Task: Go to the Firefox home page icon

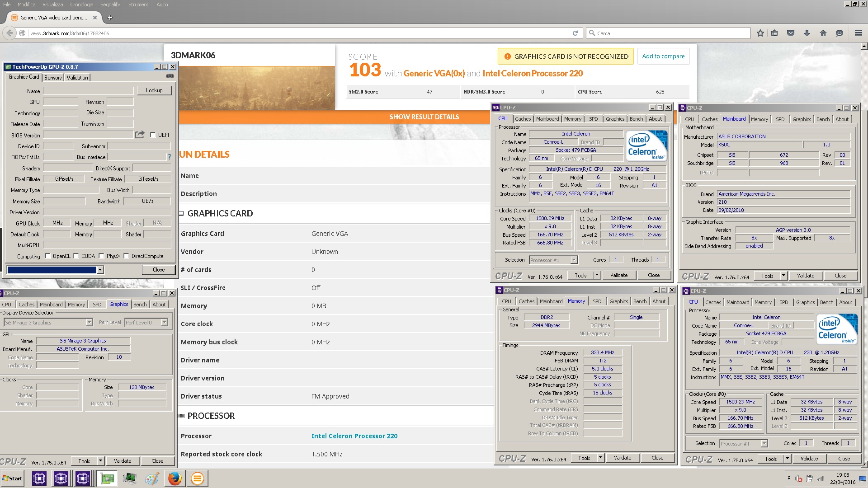Action: [x=823, y=33]
